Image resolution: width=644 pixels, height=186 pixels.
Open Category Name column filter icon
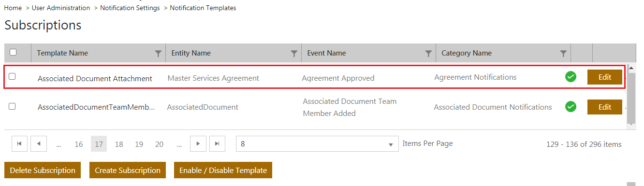(x=563, y=54)
